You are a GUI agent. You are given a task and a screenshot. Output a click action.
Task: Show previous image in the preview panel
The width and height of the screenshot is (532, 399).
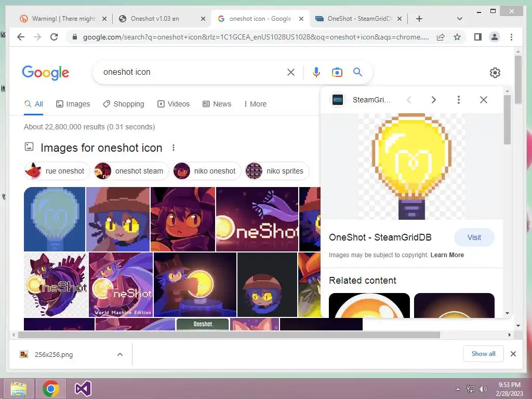(409, 100)
